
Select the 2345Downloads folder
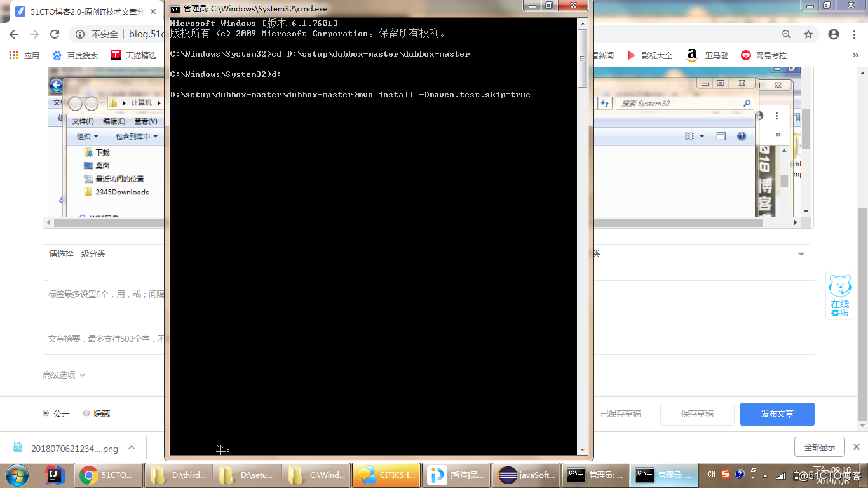117,192
